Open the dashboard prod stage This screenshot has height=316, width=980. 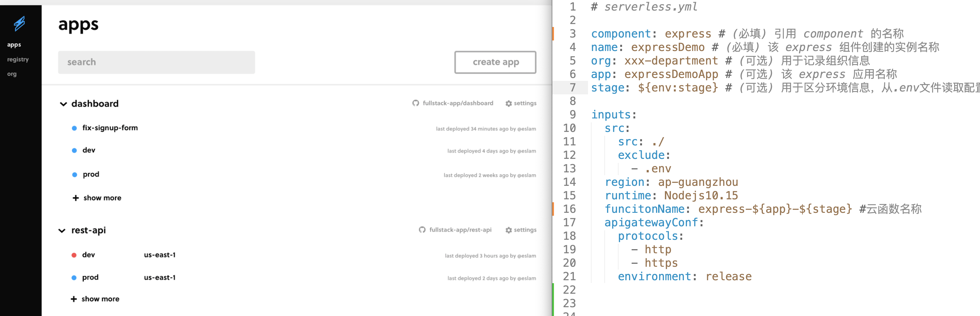point(91,174)
